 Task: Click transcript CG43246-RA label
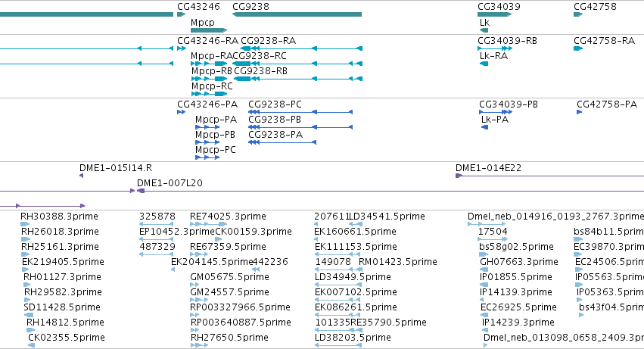(x=207, y=41)
